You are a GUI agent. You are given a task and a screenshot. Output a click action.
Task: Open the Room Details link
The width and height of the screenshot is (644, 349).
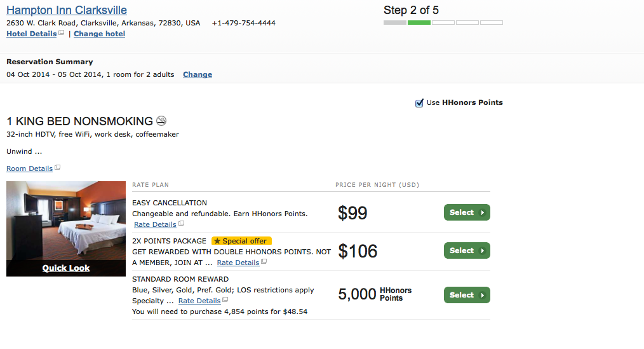pos(30,168)
